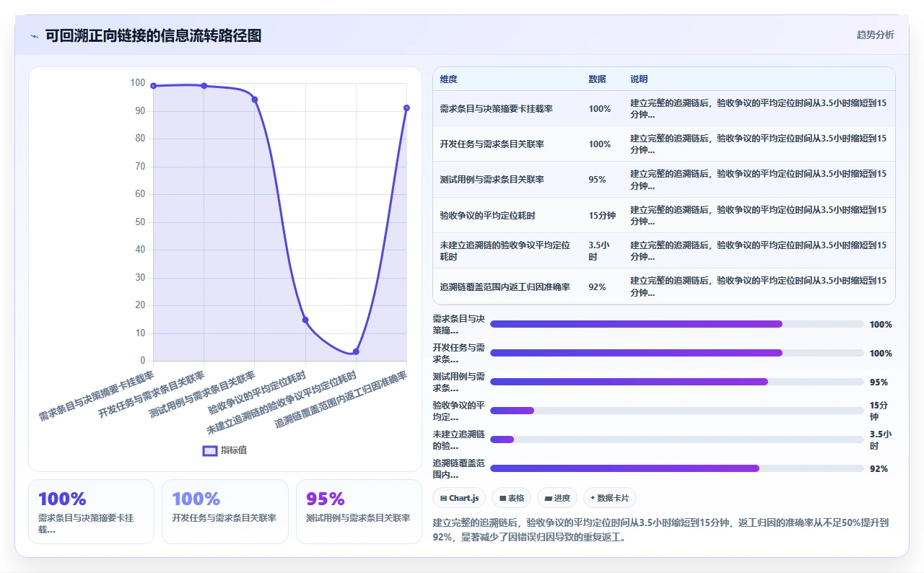
Task: Click chart point for 开发任务与需求条目关联率
Action: tap(204, 86)
